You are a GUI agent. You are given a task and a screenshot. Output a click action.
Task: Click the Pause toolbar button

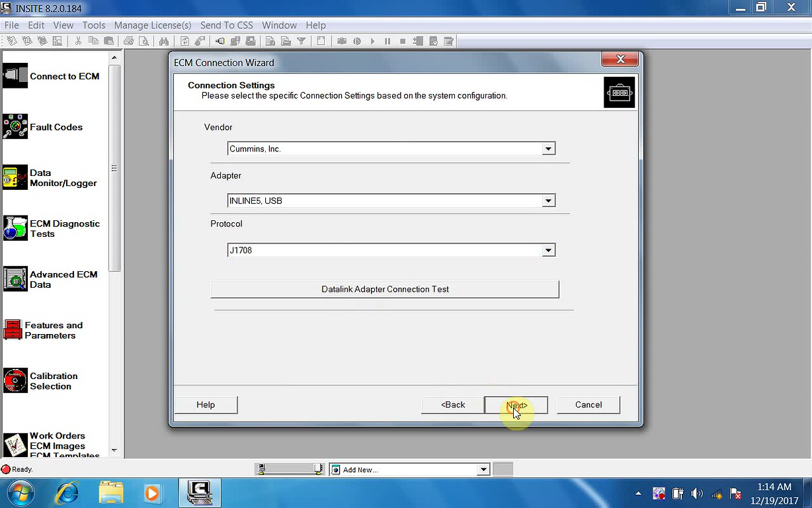pyautogui.click(x=387, y=41)
